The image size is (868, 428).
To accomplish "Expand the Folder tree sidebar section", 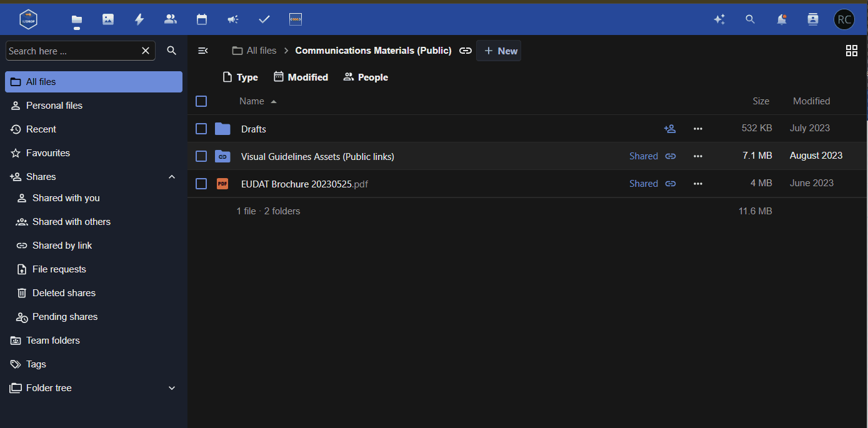I will point(171,387).
